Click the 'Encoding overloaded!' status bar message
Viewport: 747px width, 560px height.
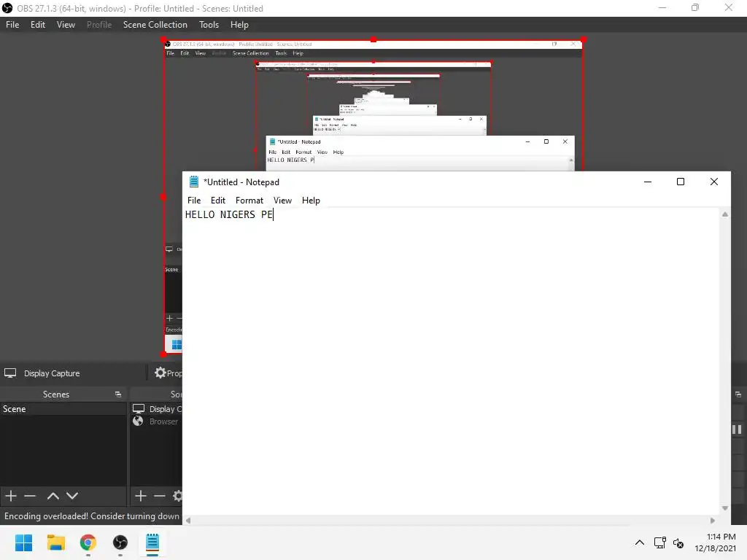91,516
